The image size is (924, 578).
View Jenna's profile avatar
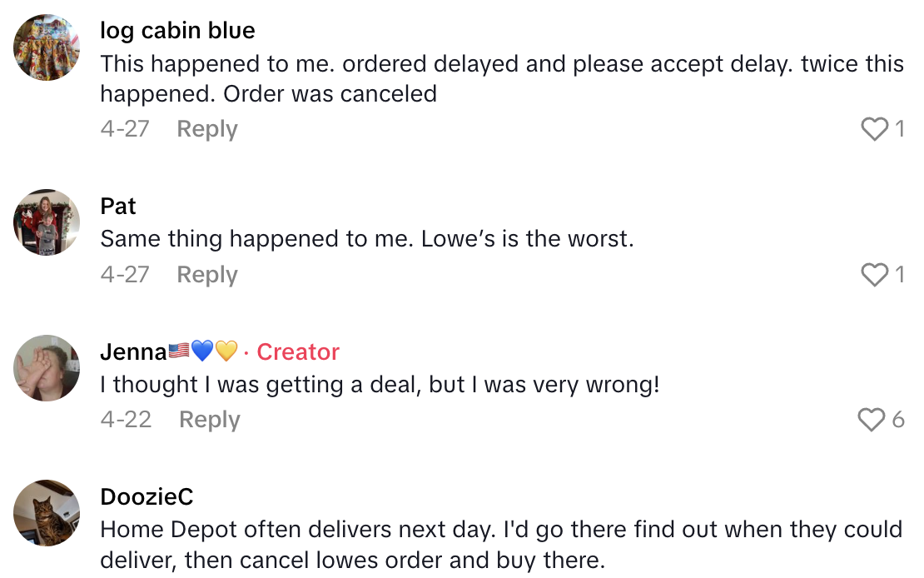[47, 368]
